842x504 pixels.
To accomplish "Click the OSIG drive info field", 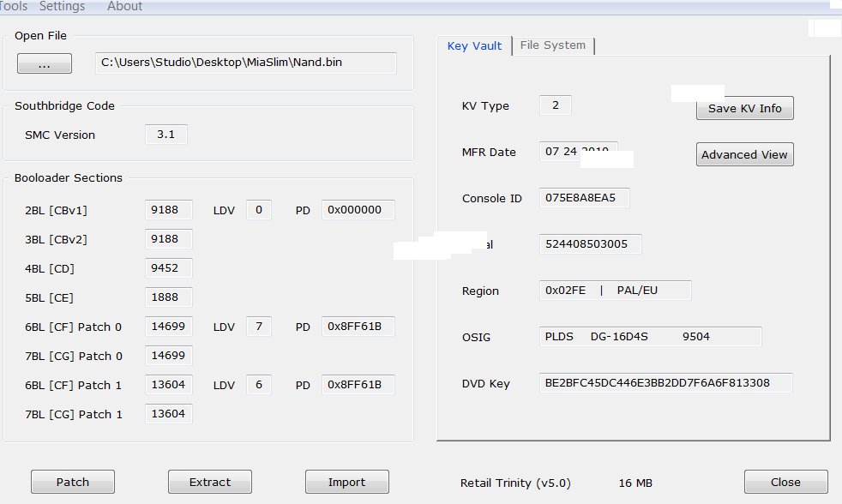I will [650, 337].
